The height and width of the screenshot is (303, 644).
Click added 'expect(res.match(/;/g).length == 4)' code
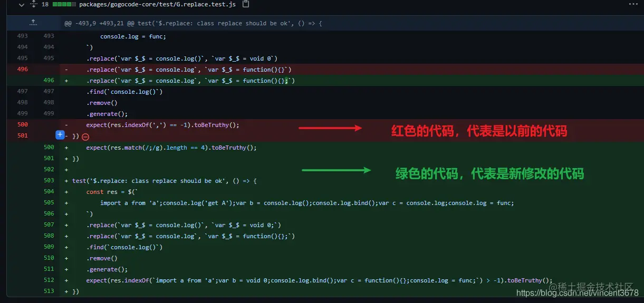(x=171, y=148)
